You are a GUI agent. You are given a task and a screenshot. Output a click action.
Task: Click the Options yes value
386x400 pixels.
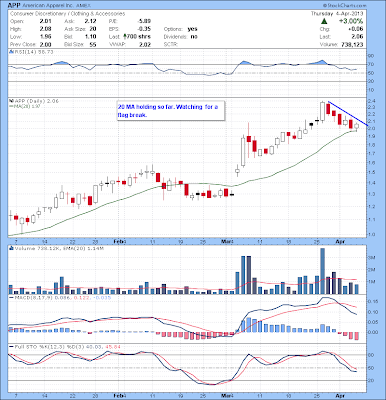coord(192,29)
